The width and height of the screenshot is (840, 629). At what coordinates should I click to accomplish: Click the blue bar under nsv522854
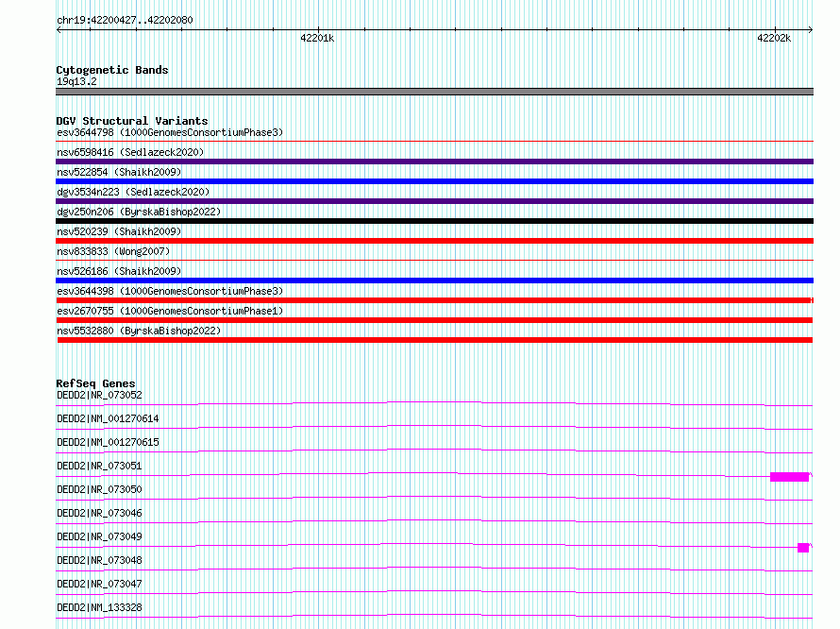click(434, 181)
